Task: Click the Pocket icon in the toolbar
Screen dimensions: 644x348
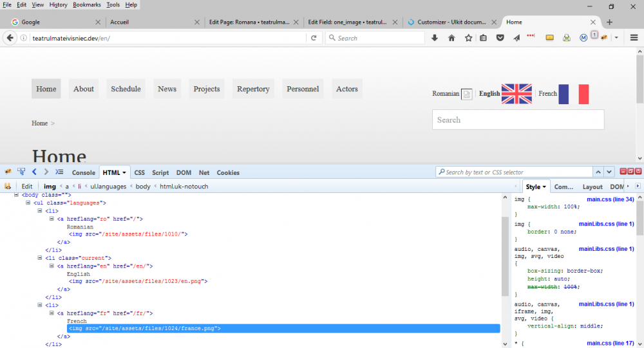Action: click(500, 38)
